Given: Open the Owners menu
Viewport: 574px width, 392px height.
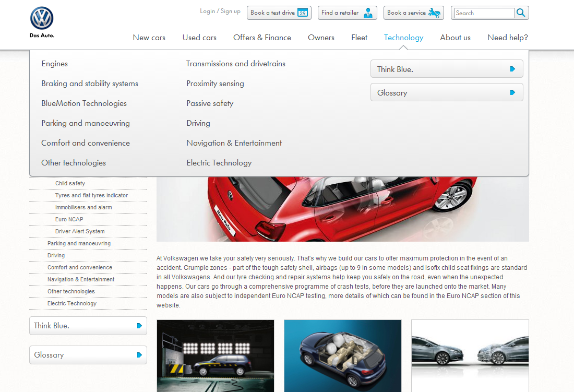Looking at the screenshot, I should click(x=321, y=38).
